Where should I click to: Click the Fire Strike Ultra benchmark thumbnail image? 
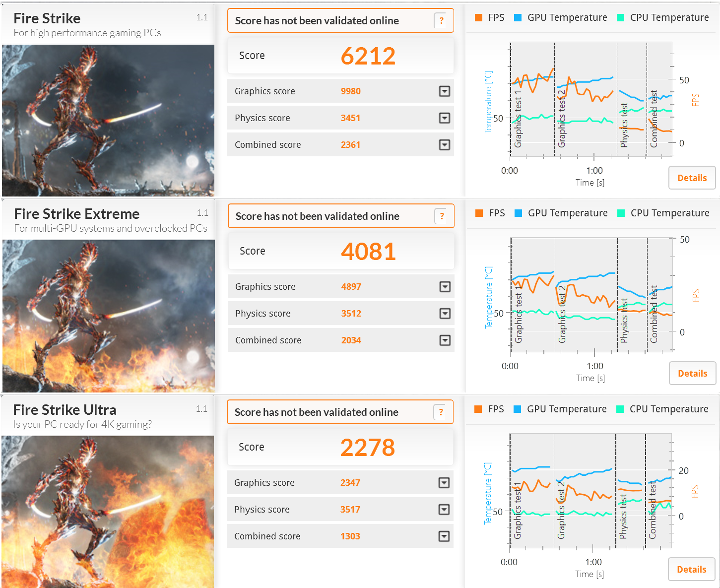pos(108,512)
